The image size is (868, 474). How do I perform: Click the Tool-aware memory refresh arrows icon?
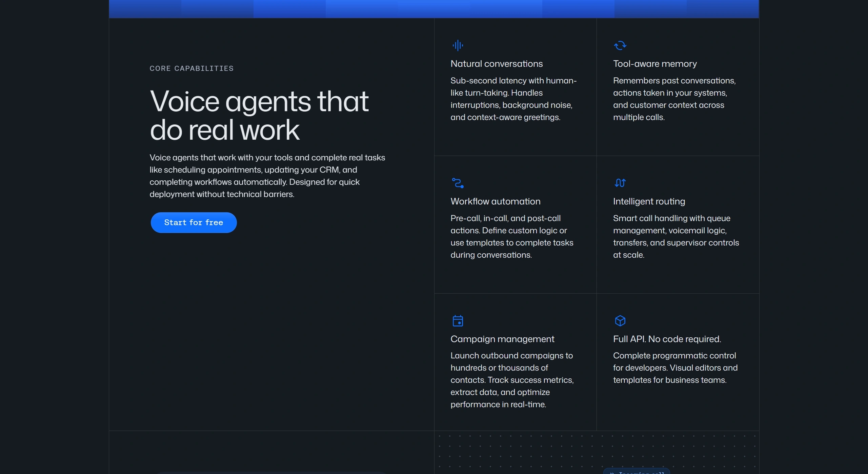pyautogui.click(x=620, y=45)
